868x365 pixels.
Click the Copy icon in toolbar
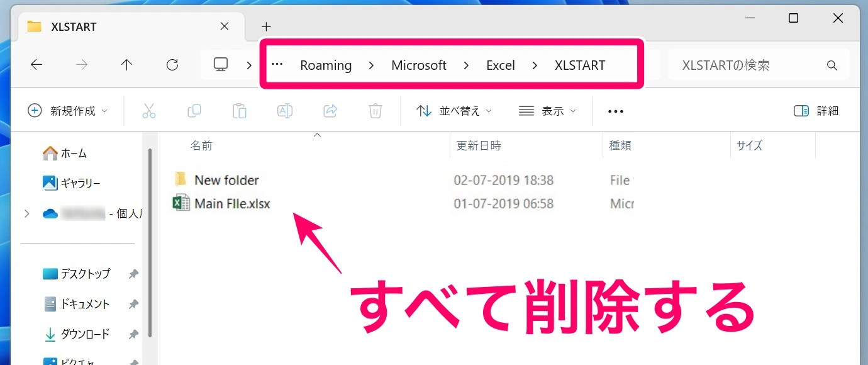194,111
